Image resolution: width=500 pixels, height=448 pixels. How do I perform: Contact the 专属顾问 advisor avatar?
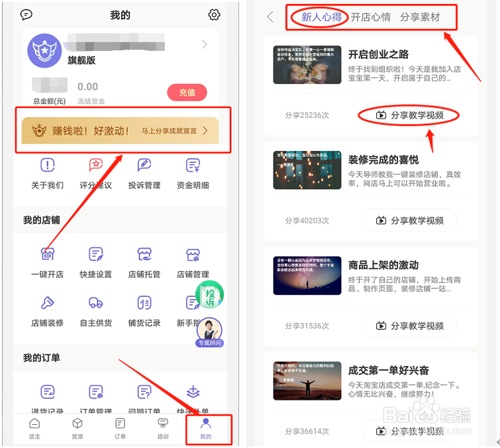point(209,332)
